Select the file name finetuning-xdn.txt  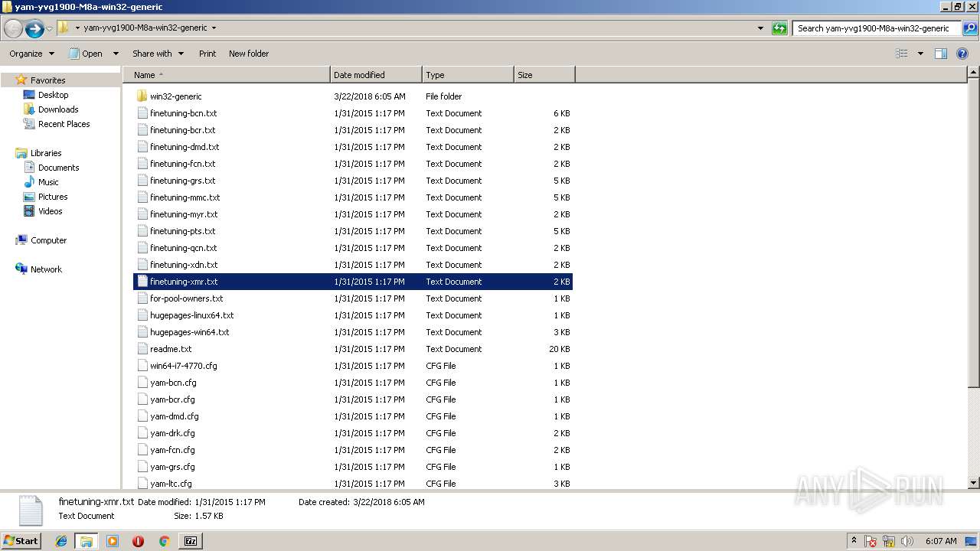184,265
